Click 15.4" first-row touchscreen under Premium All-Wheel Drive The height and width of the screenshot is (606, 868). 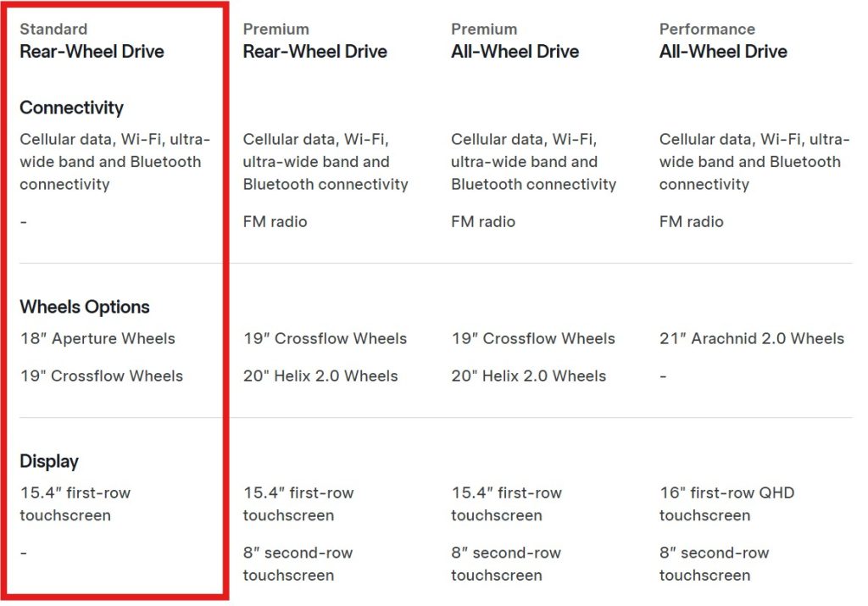pyautogui.click(x=506, y=503)
